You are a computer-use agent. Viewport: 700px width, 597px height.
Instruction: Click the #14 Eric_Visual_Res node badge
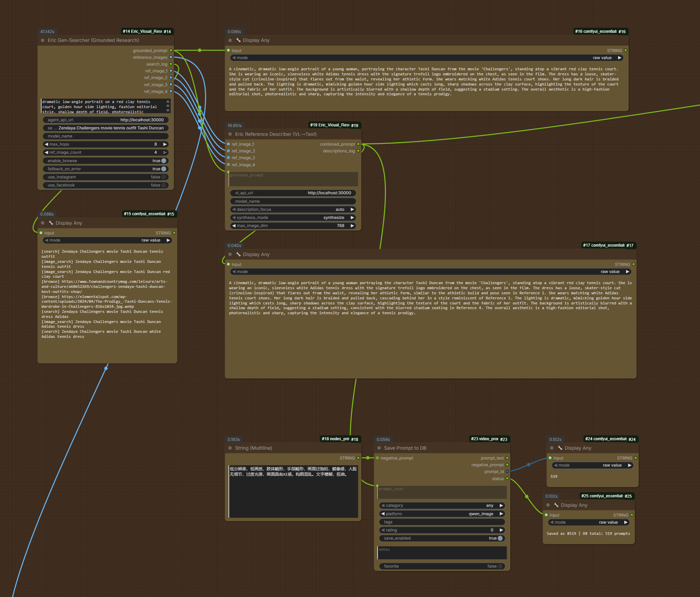coord(147,31)
